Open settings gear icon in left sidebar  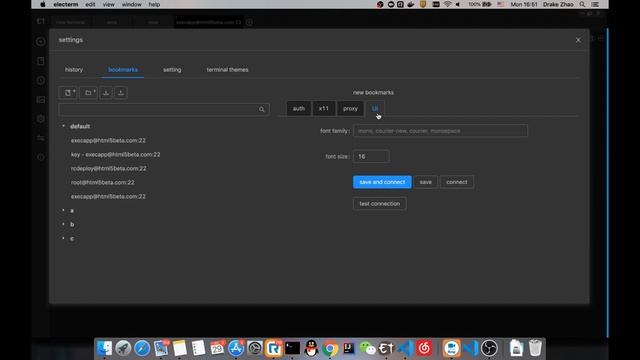pyautogui.click(x=41, y=119)
